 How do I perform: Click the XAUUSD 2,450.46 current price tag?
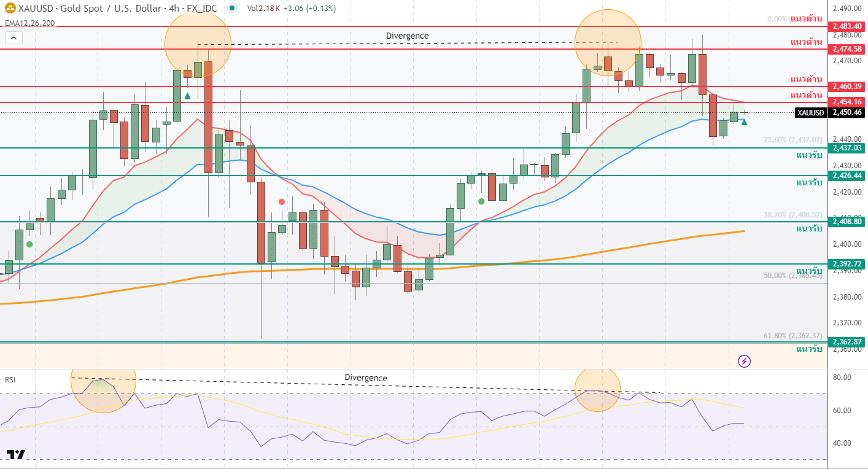[x=830, y=112]
